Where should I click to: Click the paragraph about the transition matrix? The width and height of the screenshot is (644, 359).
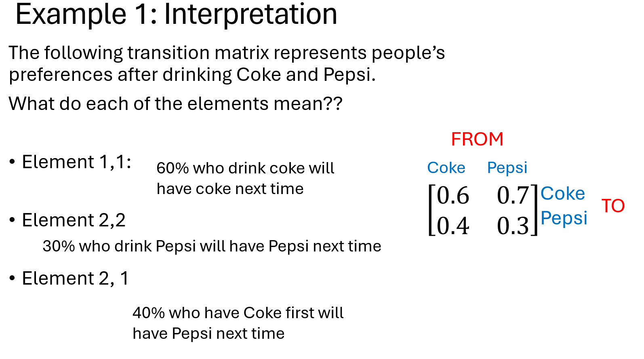click(x=227, y=64)
